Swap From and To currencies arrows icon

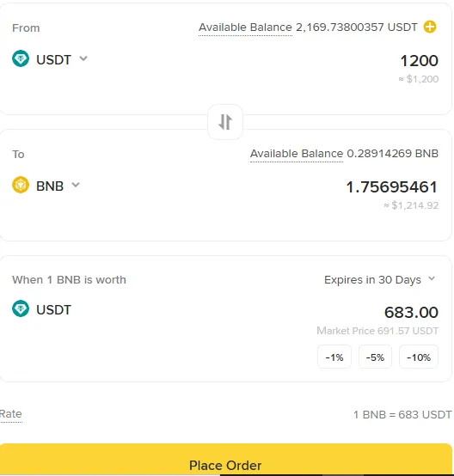pos(225,122)
